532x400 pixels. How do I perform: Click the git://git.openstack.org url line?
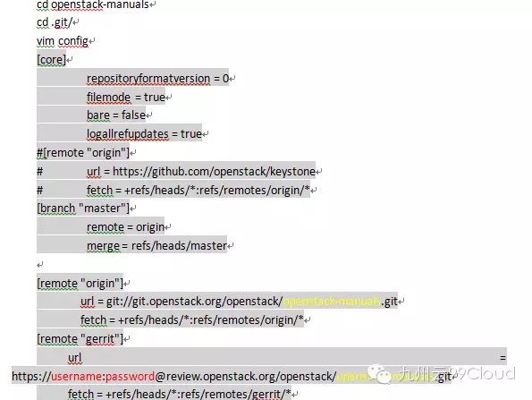tap(239, 302)
